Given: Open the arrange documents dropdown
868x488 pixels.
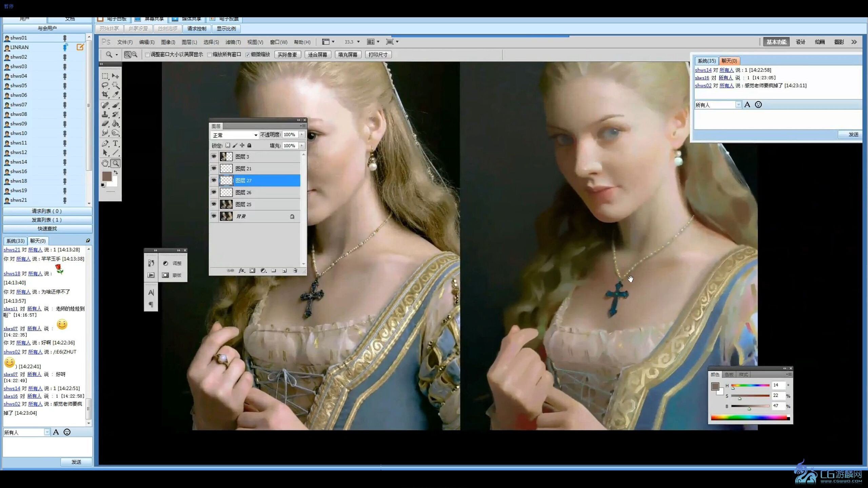Looking at the screenshot, I should click(x=373, y=42).
